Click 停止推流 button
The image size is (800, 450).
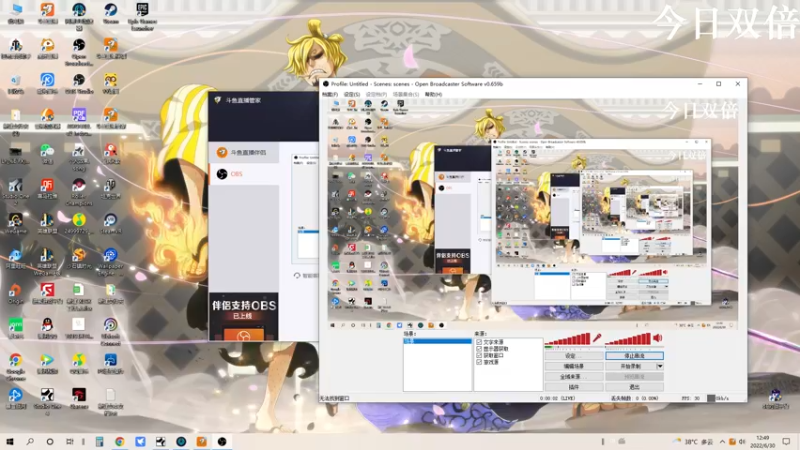(634, 356)
